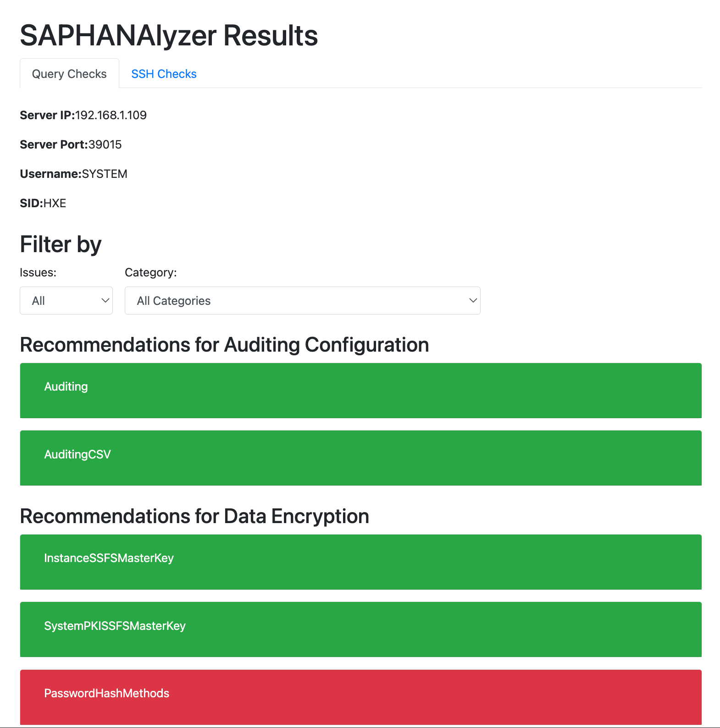This screenshot has height=728, width=720.
Task: Open the Issues filter dropdown
Action: point(66,300)
